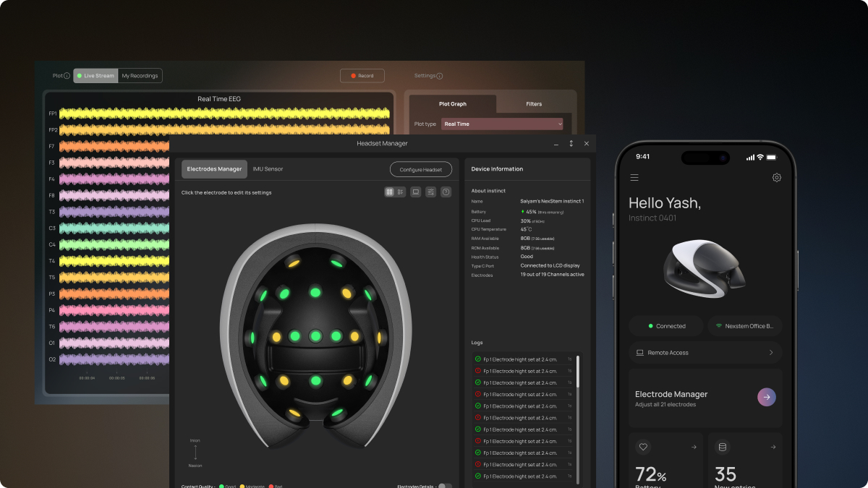Tap the database icon on New entries card
868x488 pixels.
tap(722, 447)
